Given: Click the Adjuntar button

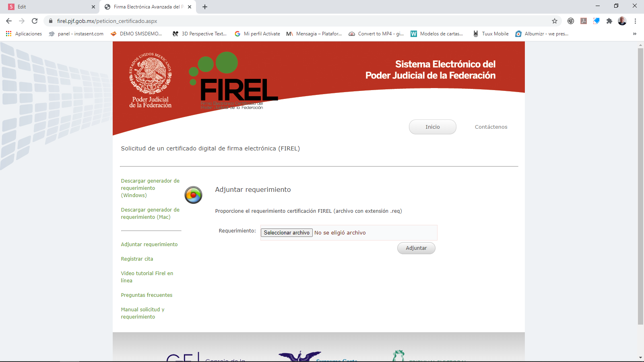Looking at the screenshot, I should 416,248.
